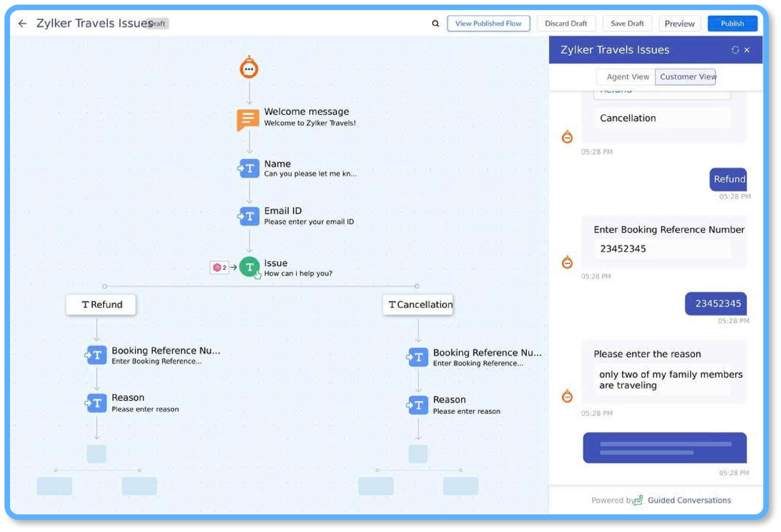The image size is (781, 532).
Task: Click the blue Publish button
Action: pyautogui.click(x=732, y=24)
